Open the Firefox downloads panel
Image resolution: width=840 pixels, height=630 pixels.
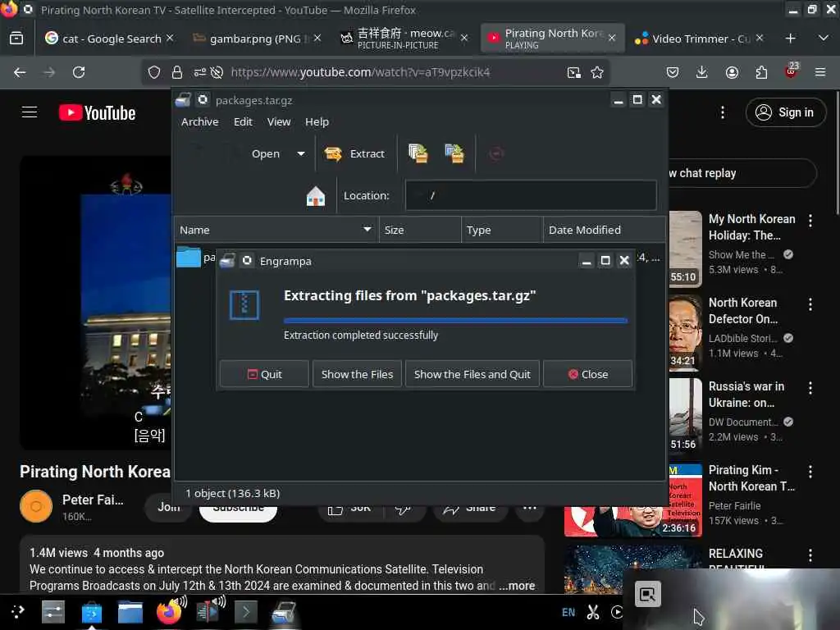tap(702, 72)
